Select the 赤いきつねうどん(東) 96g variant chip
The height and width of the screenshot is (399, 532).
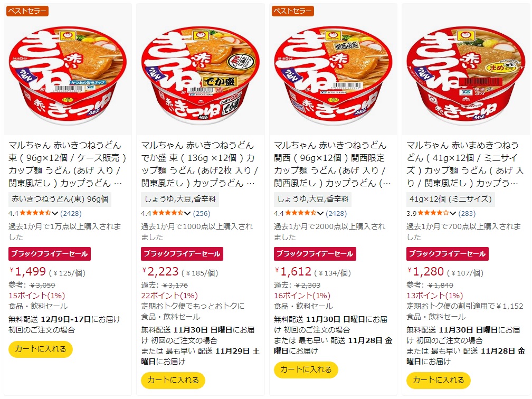pyautogui.click(x=60, y=199)
